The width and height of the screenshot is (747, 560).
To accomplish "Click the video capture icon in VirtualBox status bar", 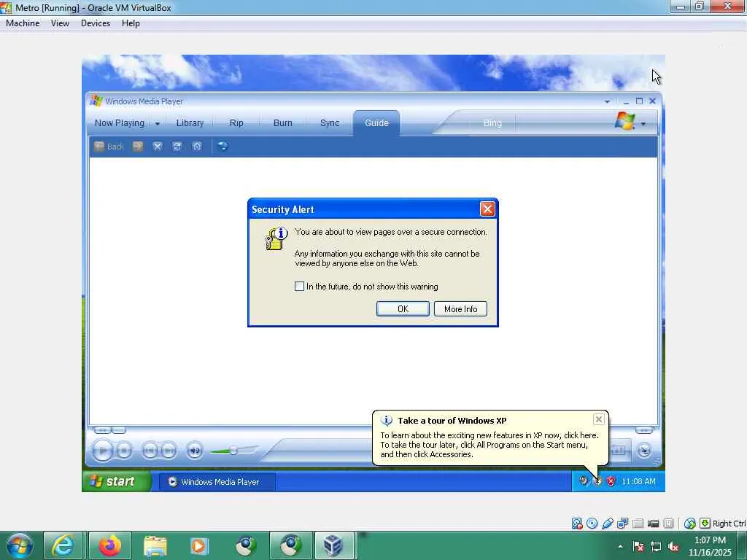I will [x=653, y=524].
